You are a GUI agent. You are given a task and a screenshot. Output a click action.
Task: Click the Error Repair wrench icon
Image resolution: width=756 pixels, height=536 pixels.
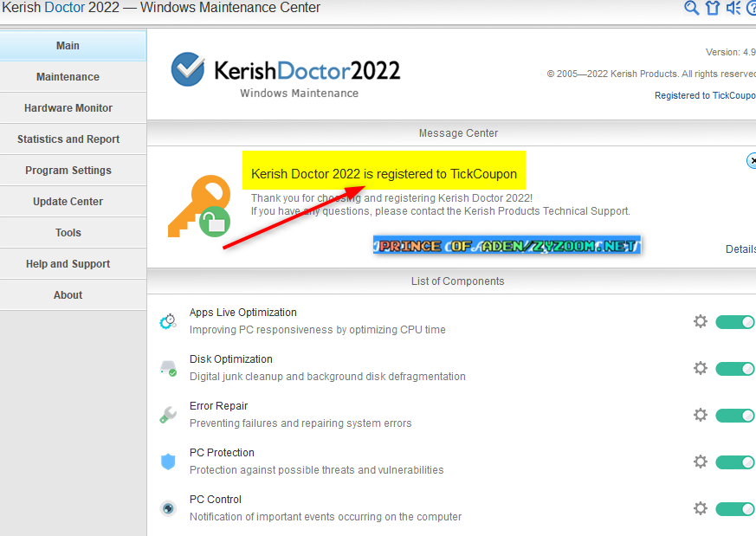[168, 415]
